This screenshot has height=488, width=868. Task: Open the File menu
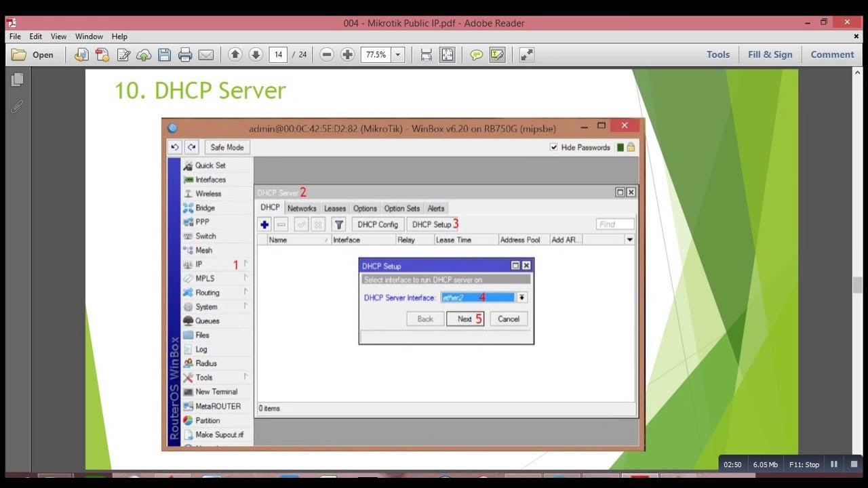pyautogui.click(x=15, y=37)
